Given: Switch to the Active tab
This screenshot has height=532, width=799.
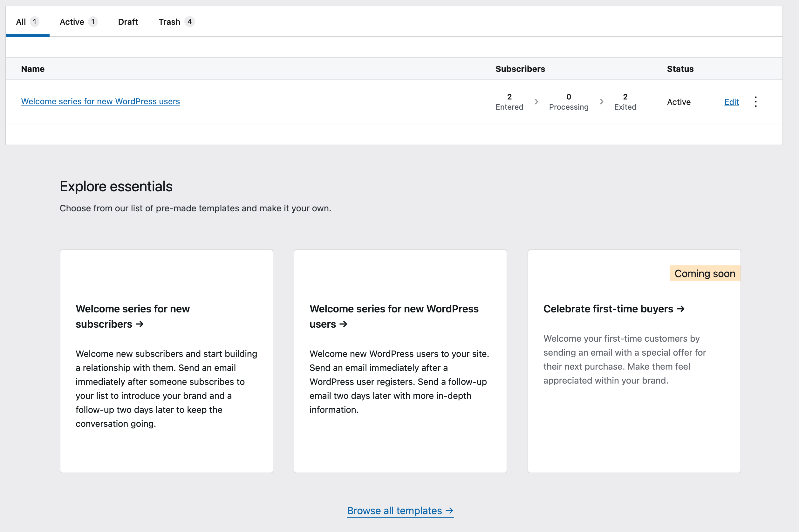Looking at the screenshot, I should point(79,22).
